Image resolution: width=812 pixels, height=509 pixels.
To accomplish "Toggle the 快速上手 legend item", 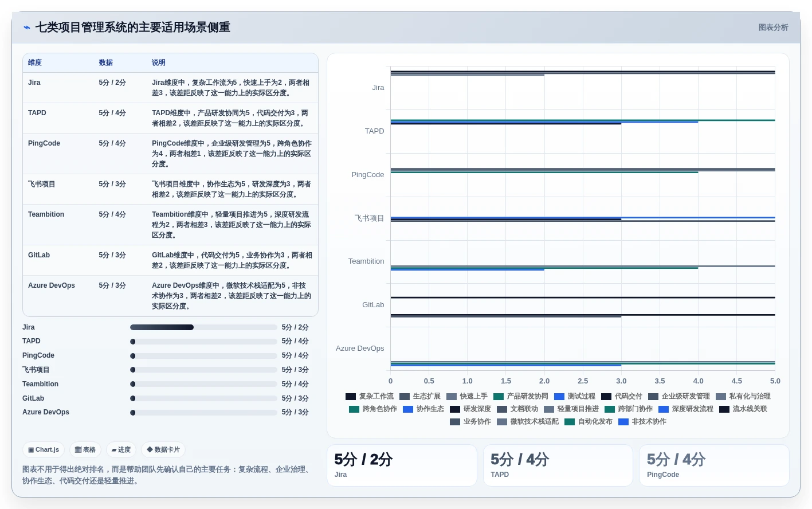I will (466, 396).
